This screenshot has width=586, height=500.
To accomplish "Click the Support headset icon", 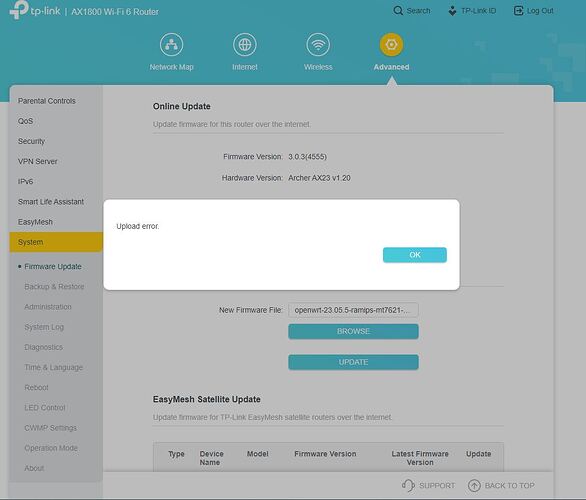I will point(408,485).
